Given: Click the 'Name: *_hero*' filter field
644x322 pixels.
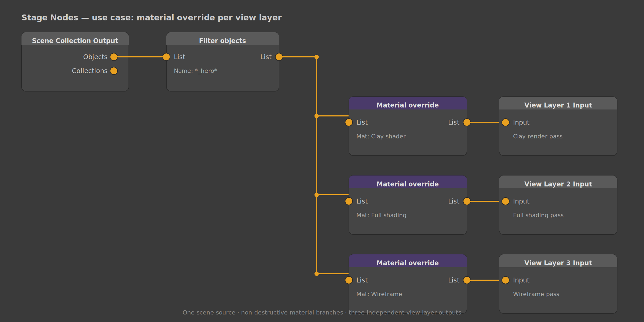Looking at the screenshot, I should point(195,71).
